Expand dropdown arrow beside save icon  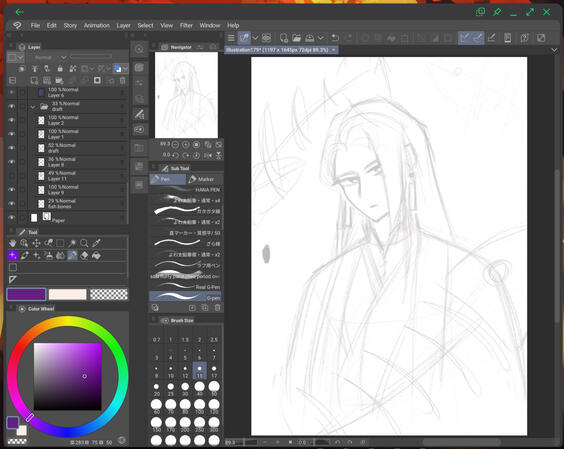click(x=320, y=38)
